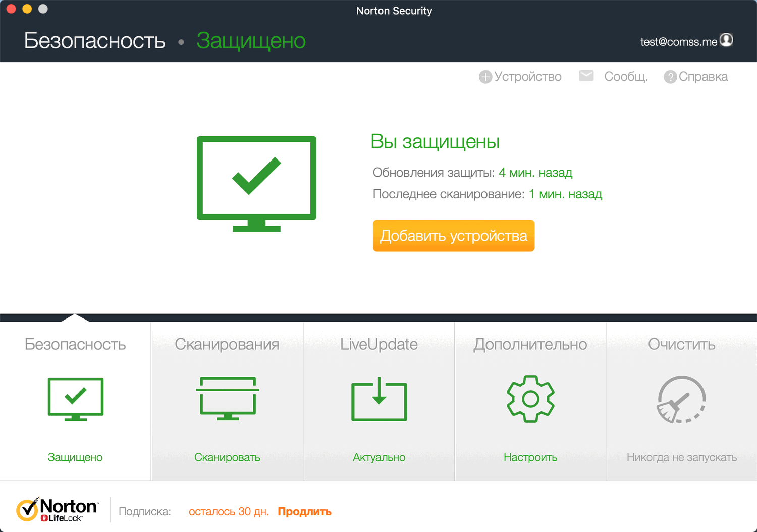
Task: Click the user account avatar icon
Action: 726,40
